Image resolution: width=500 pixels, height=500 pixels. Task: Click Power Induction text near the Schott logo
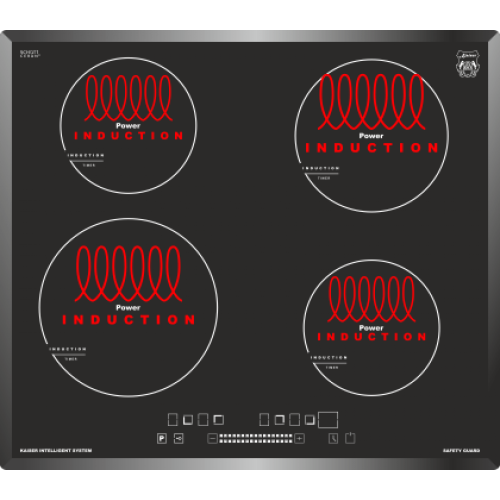coord(128,131)
